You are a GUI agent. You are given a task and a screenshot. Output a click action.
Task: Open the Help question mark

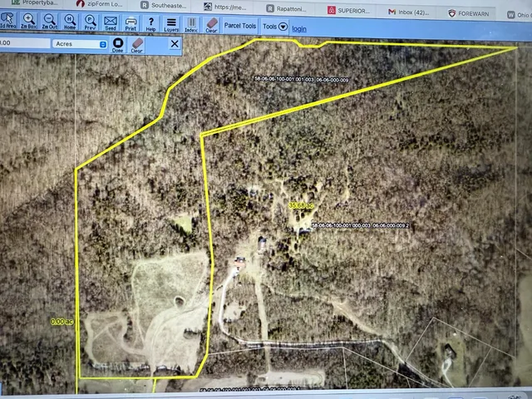[151, 24]
